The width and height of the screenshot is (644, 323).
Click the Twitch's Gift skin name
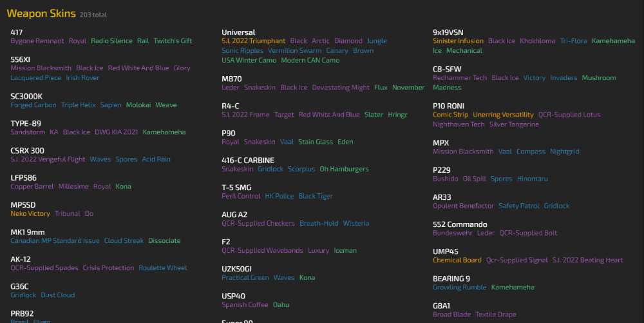click(x=173, y=41)
